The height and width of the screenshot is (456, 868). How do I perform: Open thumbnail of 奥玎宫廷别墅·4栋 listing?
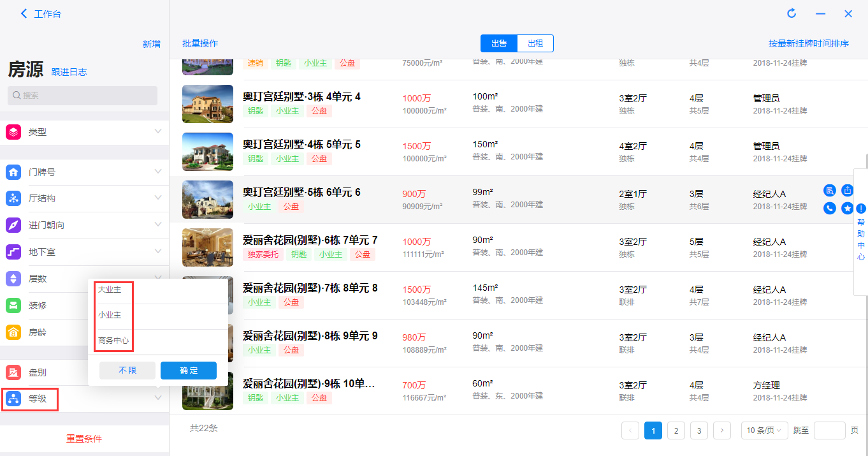(208, 152)
